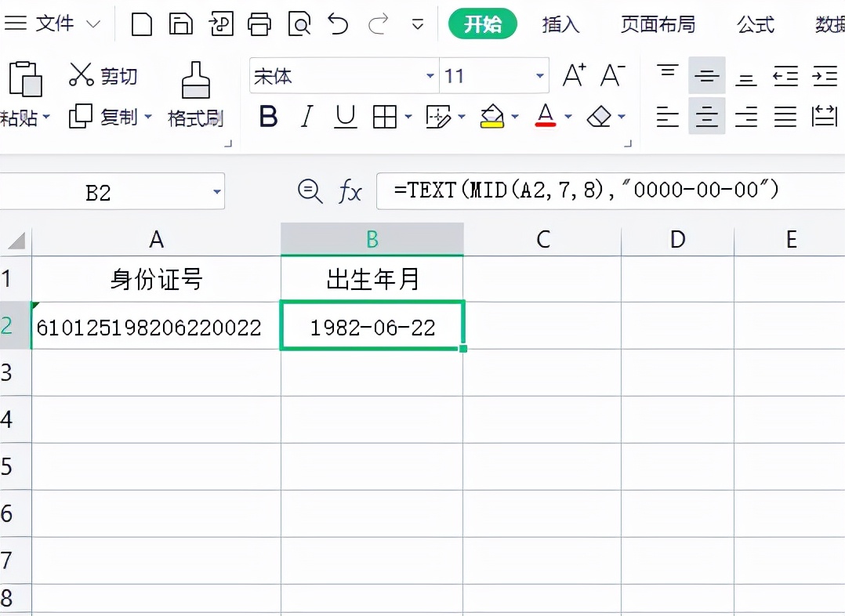
Task: Align text right
Action: 746,117
